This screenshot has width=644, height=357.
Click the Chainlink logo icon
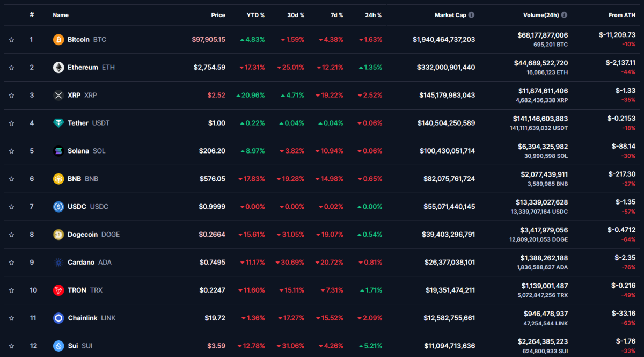(58, 318)
